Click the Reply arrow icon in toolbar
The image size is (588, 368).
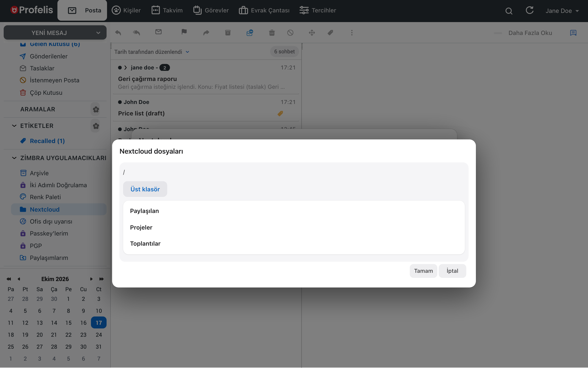(118, 33)
